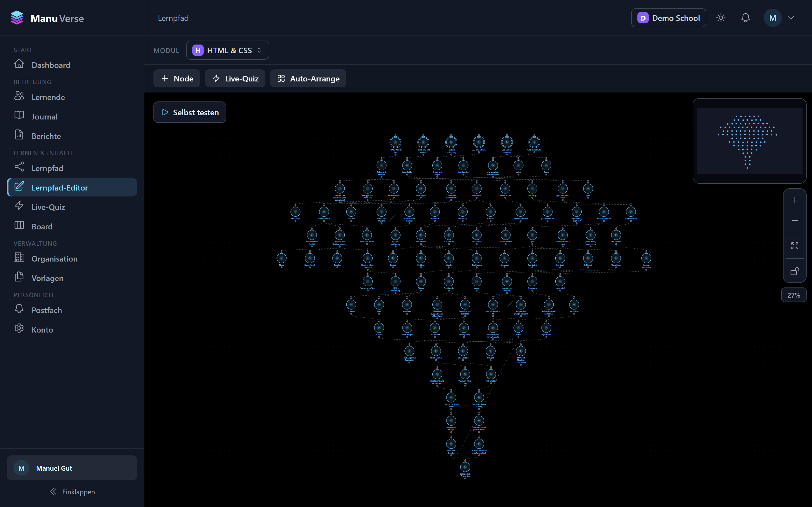Open the Journal section
The height and width of the screenshot is (507, 812).
(x=72, y=116)
